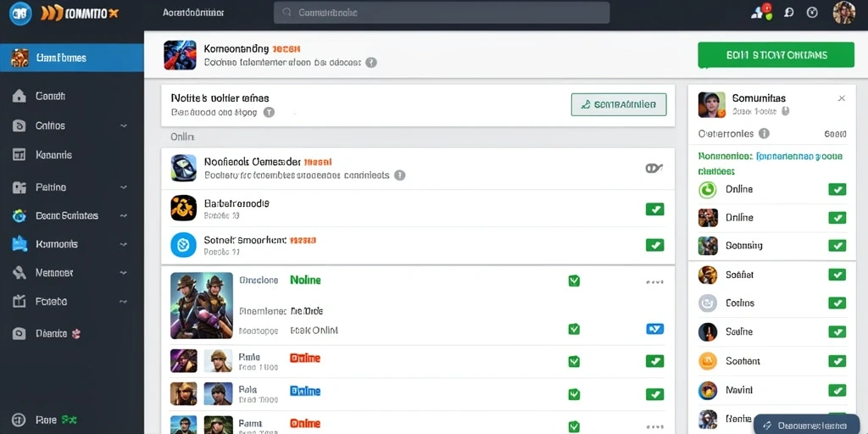Toggle the large green checkbox in the Rmle row
The height and width of the screenshot is (434, 868).
[x=655, y=361]
